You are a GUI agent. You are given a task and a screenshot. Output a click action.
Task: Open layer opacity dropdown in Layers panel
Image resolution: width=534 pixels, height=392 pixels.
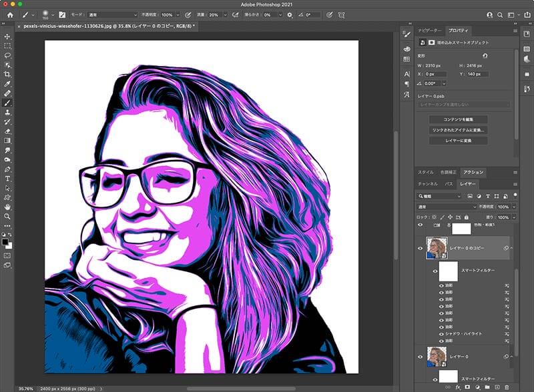(514, 207)
